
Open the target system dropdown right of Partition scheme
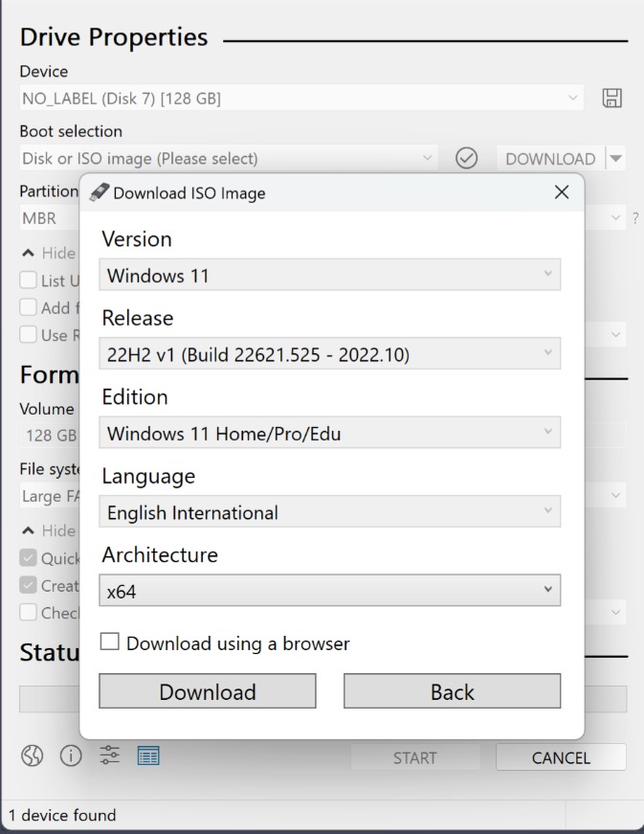(x=605, y=218)
